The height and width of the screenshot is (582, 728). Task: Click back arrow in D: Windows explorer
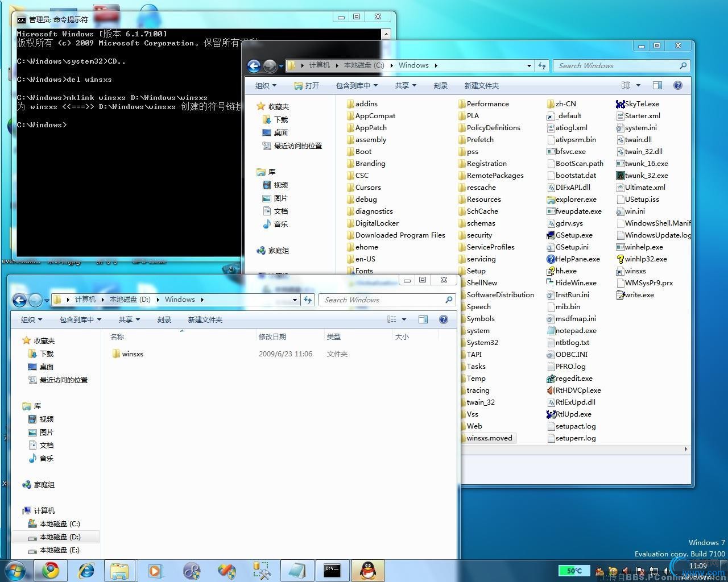tap(19, 300)
